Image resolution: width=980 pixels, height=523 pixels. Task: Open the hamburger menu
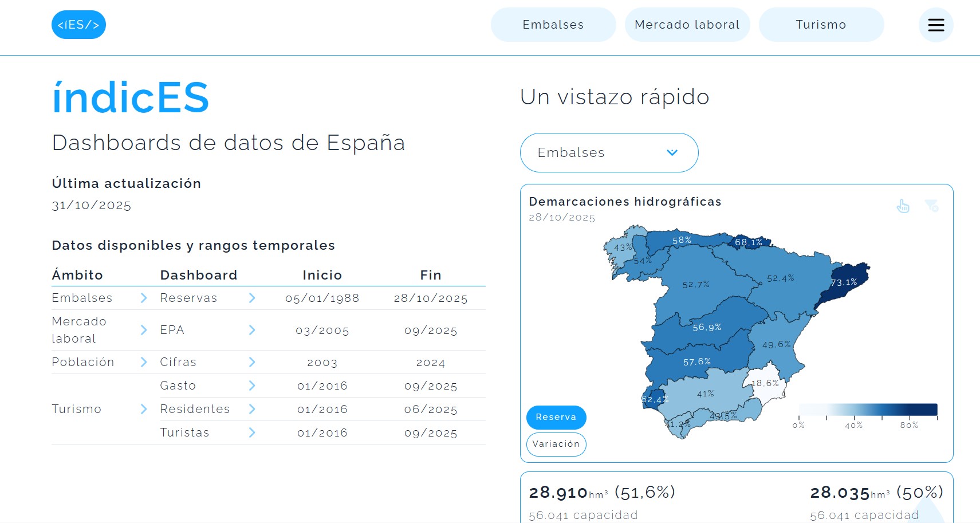[936, 25]
